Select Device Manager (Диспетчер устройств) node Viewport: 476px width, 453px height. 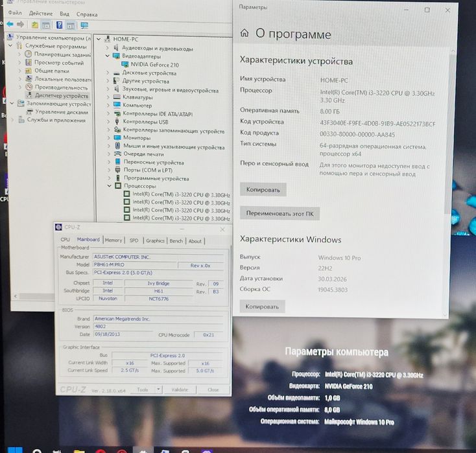(62, 95)
